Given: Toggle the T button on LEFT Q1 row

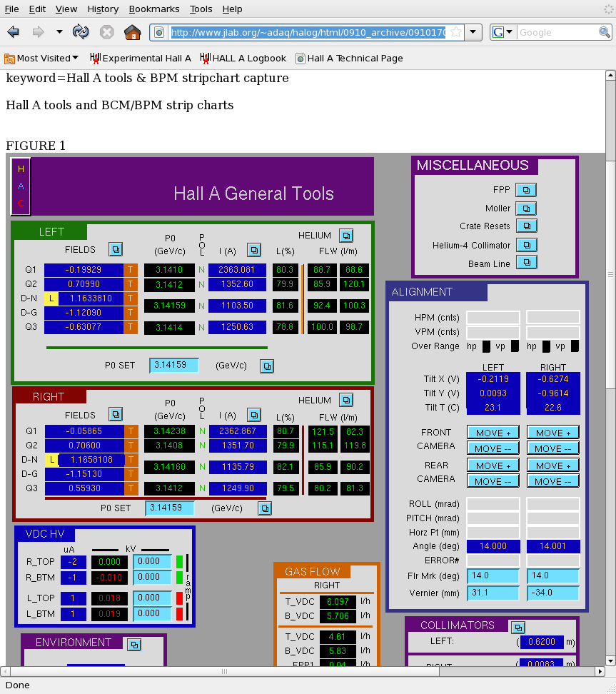Looking at the screenshot, I should (x=130, y=270).
